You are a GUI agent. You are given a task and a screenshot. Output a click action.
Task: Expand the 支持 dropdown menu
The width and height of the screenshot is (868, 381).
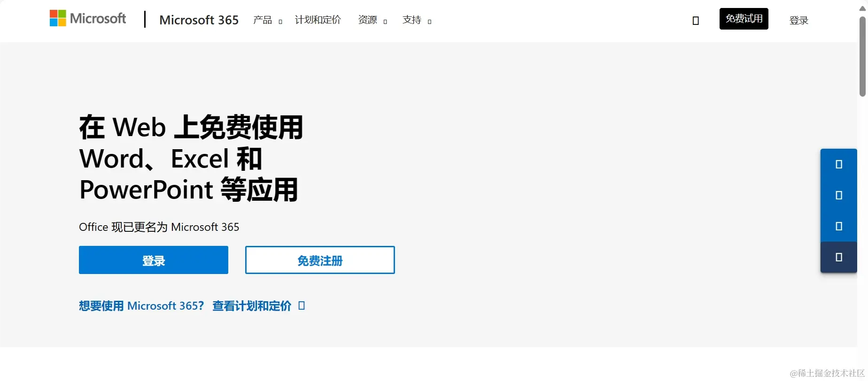[x=417, y=20]
